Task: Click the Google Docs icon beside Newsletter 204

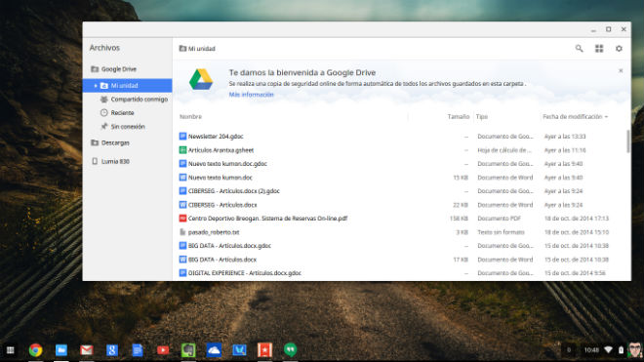Action: point(182,137)
